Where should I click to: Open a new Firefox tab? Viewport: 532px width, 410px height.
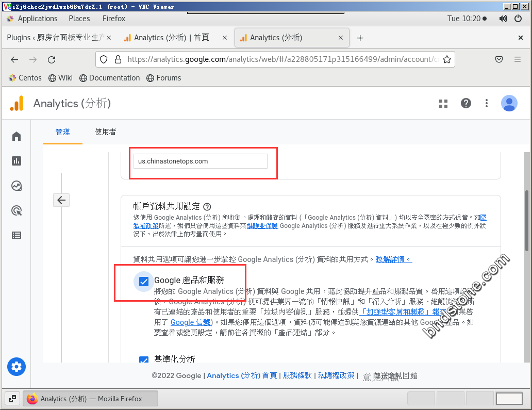[x=360, y=38]
